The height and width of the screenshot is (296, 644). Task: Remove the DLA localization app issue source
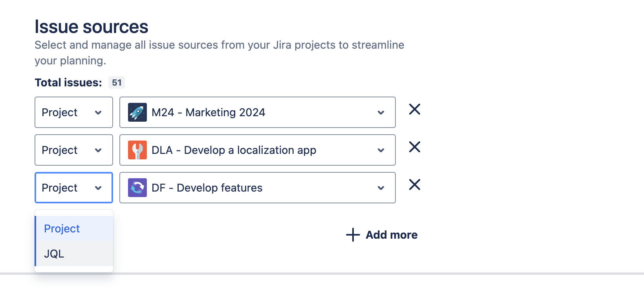point(414,147)
